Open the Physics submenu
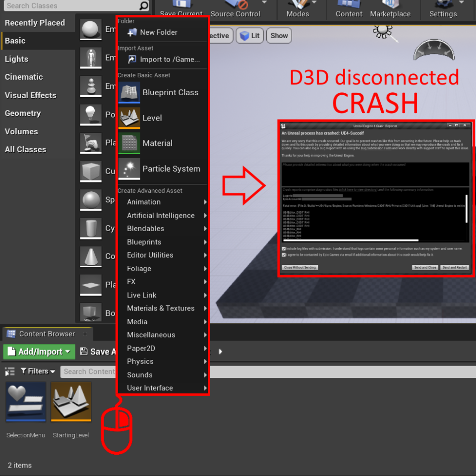 (x=163, y=361)
